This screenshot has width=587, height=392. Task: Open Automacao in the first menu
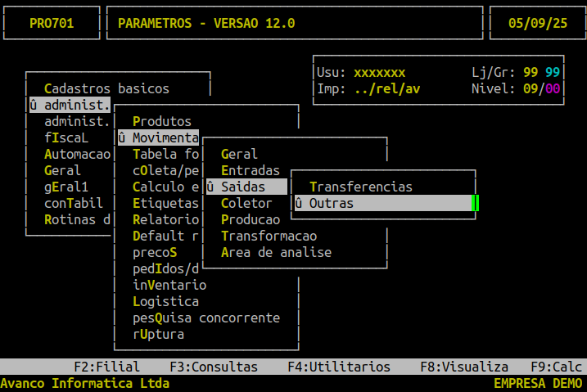coord(78,154)
